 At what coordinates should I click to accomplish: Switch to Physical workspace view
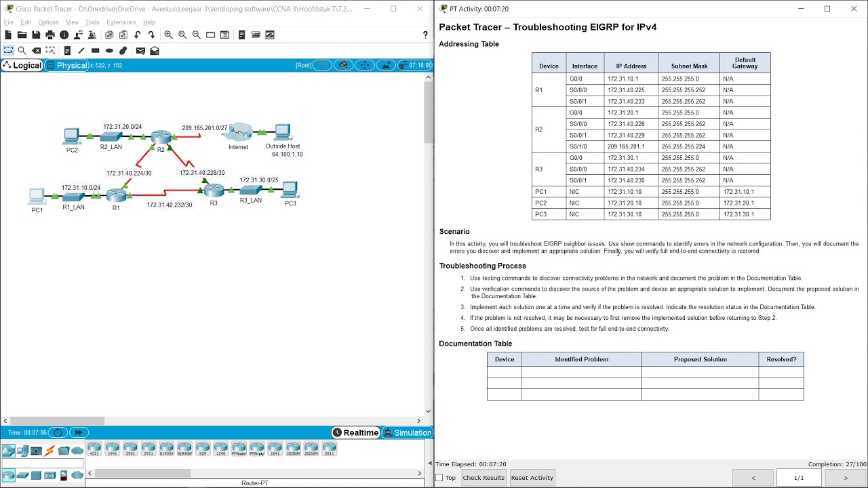click(x=66, y=66)
